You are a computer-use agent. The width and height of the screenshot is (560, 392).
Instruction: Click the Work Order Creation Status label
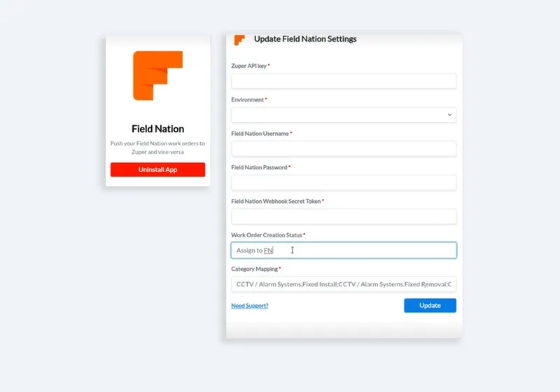pos(267,235)
